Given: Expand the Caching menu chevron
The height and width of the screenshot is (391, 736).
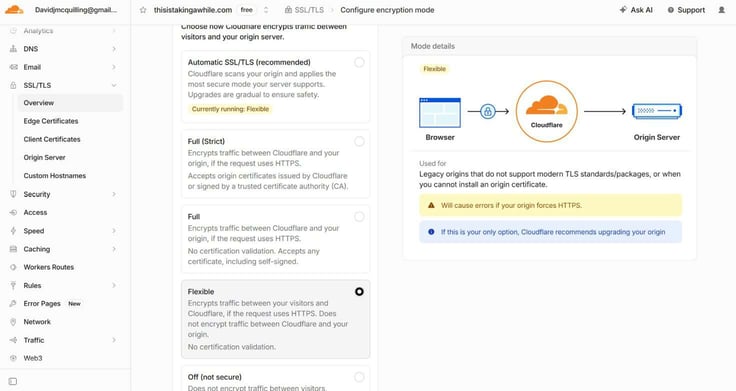Looking at the screenshot, I should [x=114, y=249].
